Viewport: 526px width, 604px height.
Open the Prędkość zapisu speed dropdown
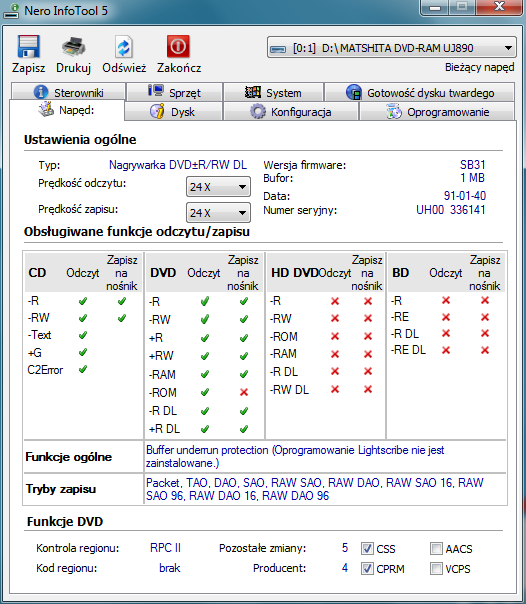[x=218, y=213]
